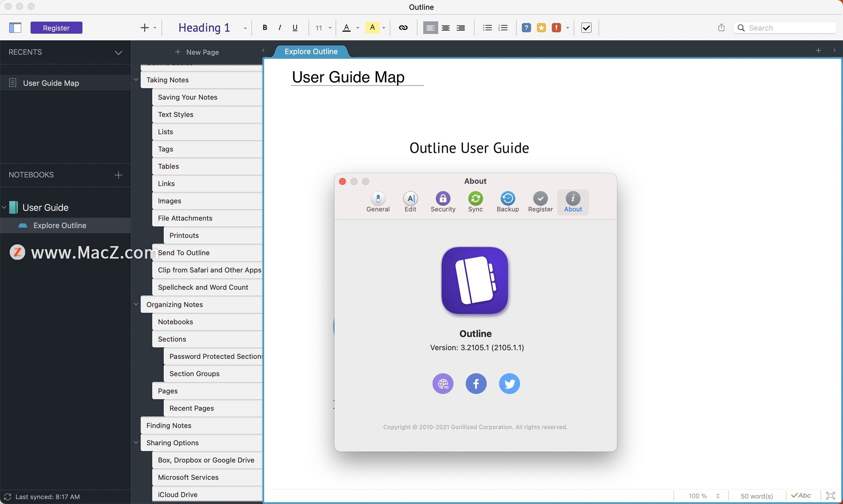The width and height of the screenshot is (843, 504).
Task: Toggle bold text formatting
Action: [265, 28]
